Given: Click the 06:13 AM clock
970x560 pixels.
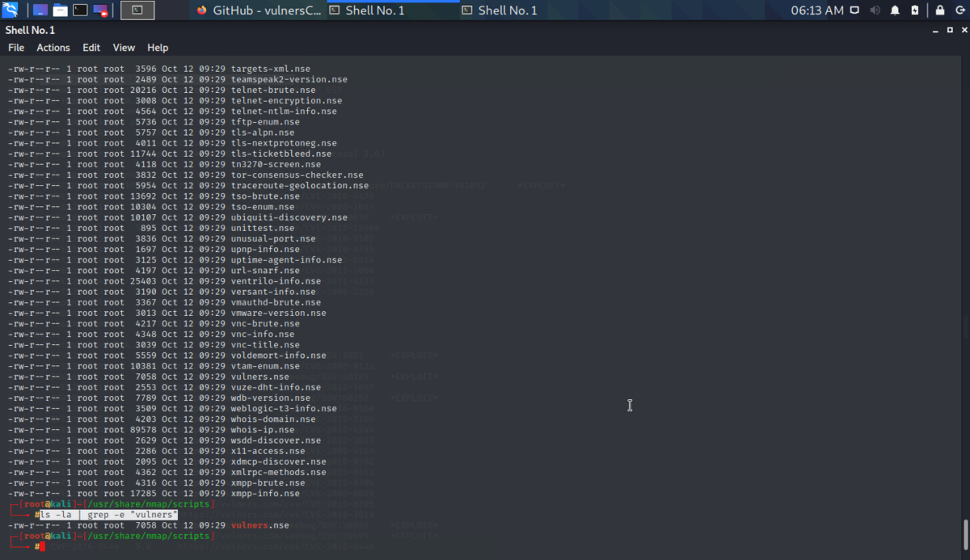Looking at the screenshot, I should click(x=816, y=11).
